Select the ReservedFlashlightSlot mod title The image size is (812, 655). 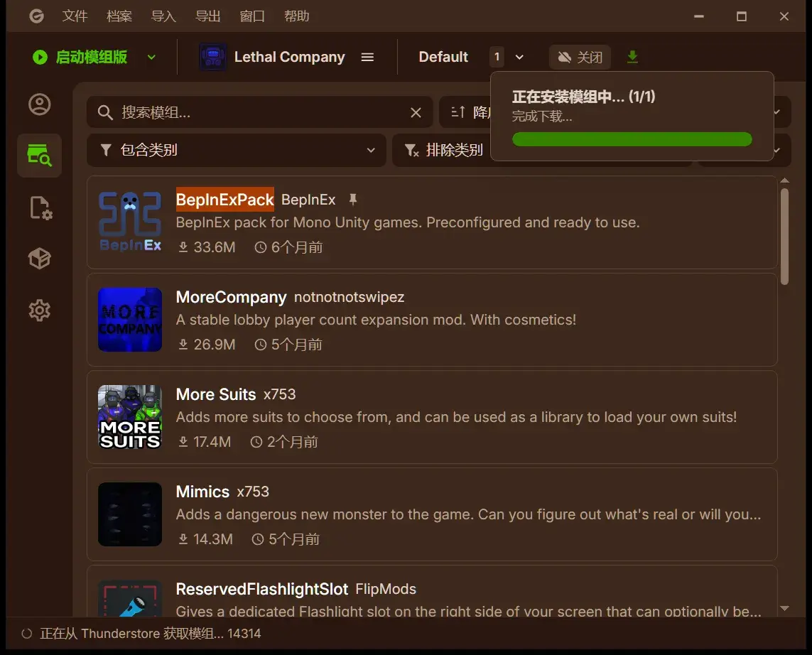pyautogui.click(x=262, y=589)
